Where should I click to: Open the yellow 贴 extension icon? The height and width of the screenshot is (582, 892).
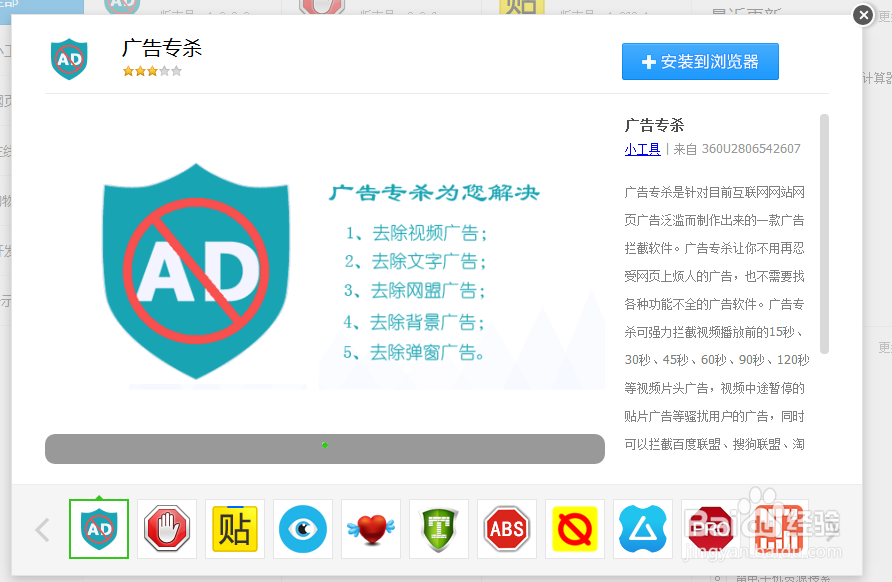tap(234, 528)
